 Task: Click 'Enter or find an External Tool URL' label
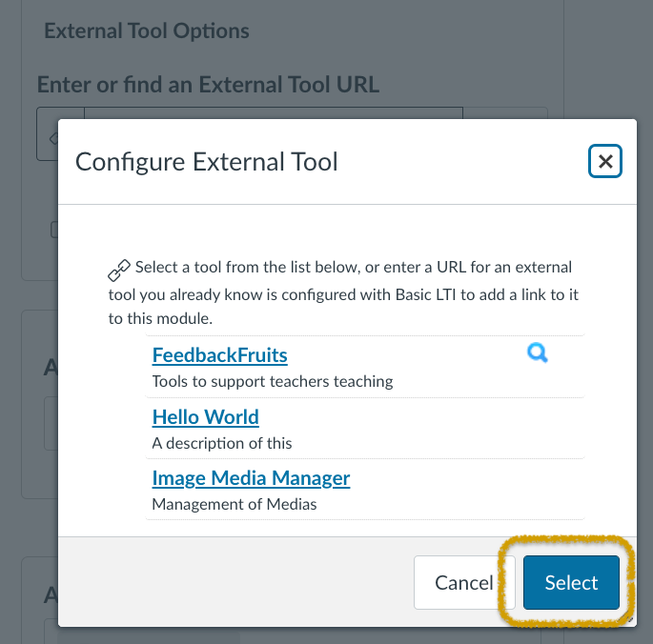coord(208,85)
